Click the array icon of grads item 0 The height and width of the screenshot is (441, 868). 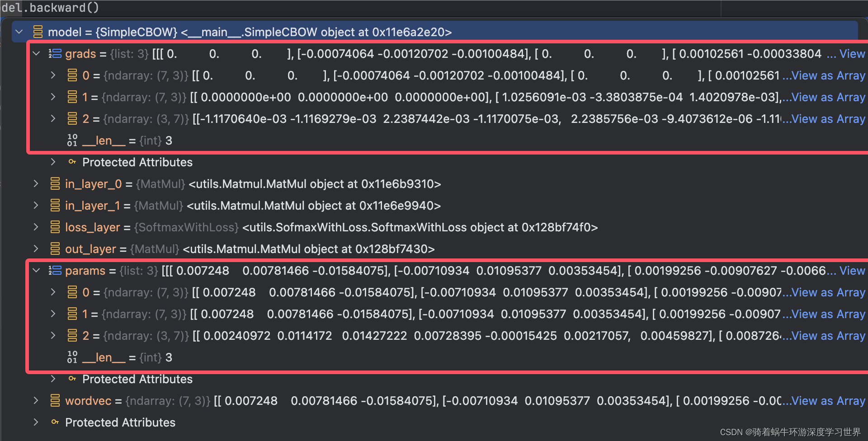coord(72,75)
